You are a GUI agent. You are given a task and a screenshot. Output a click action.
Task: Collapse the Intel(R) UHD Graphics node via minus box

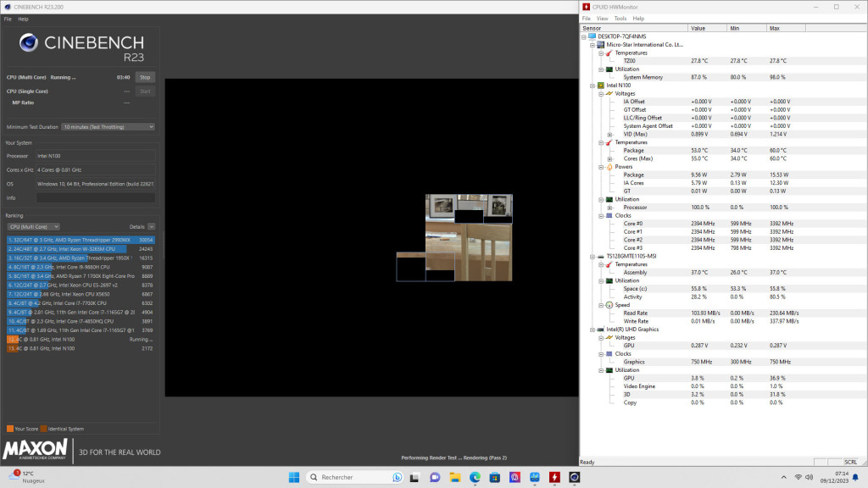(593, 330)
